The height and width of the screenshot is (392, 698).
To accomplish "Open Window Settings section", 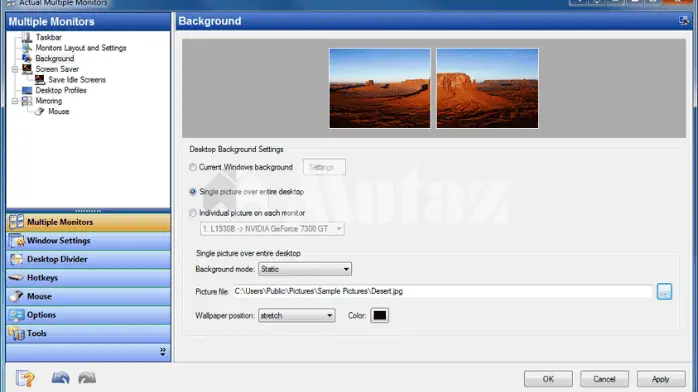I will (x=88, y=241).
